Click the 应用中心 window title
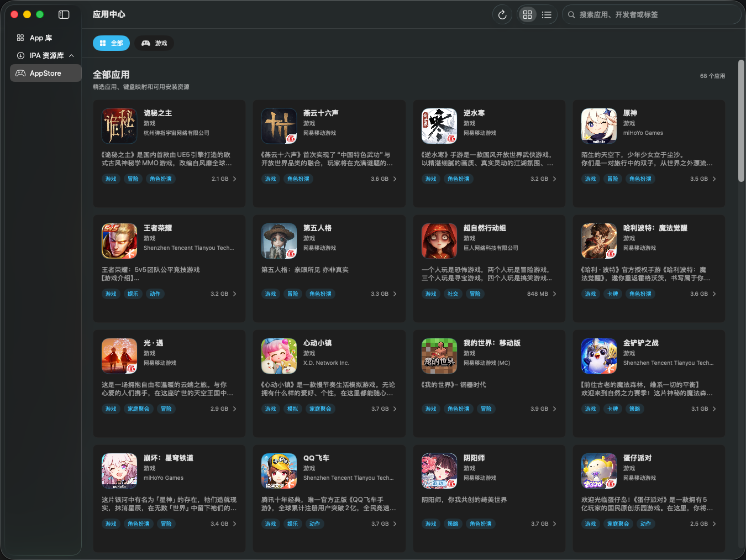This screenshot has width=746, height=560. (109, 14)
